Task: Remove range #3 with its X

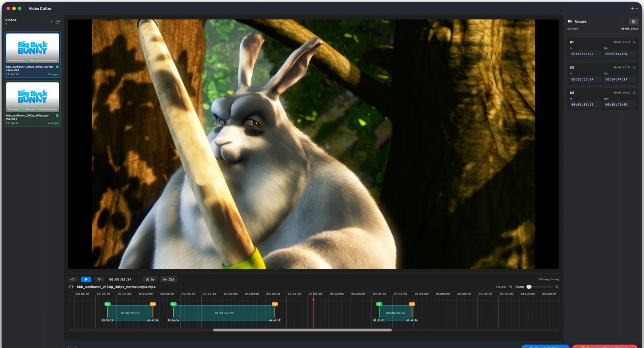Action: coord(634,93)
